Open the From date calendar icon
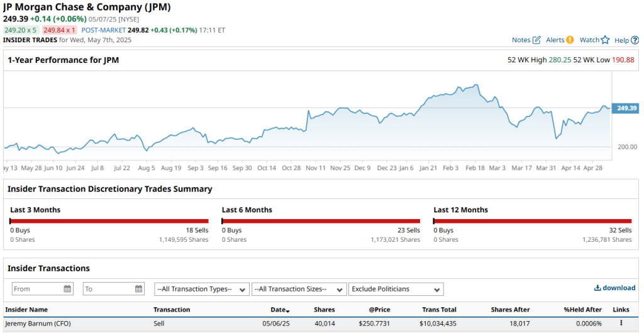The image size is (644, 333). [67, 288]
